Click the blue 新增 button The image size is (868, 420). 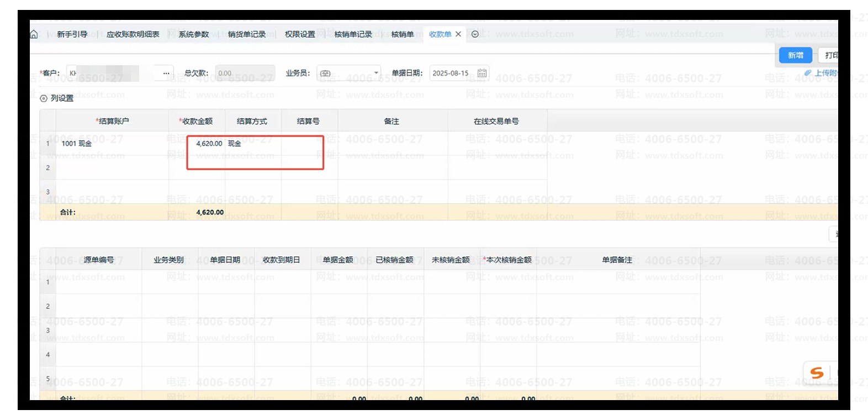795,55
